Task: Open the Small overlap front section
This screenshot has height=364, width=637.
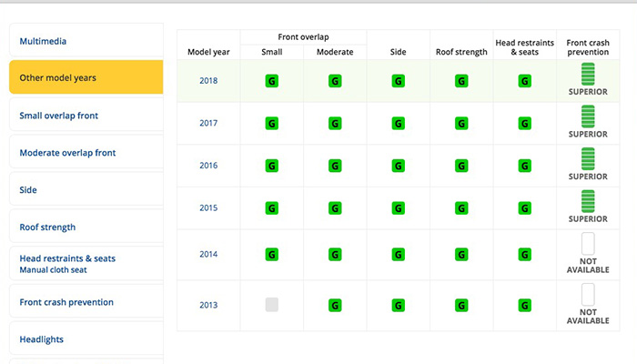Action: [x=86, y=115]
